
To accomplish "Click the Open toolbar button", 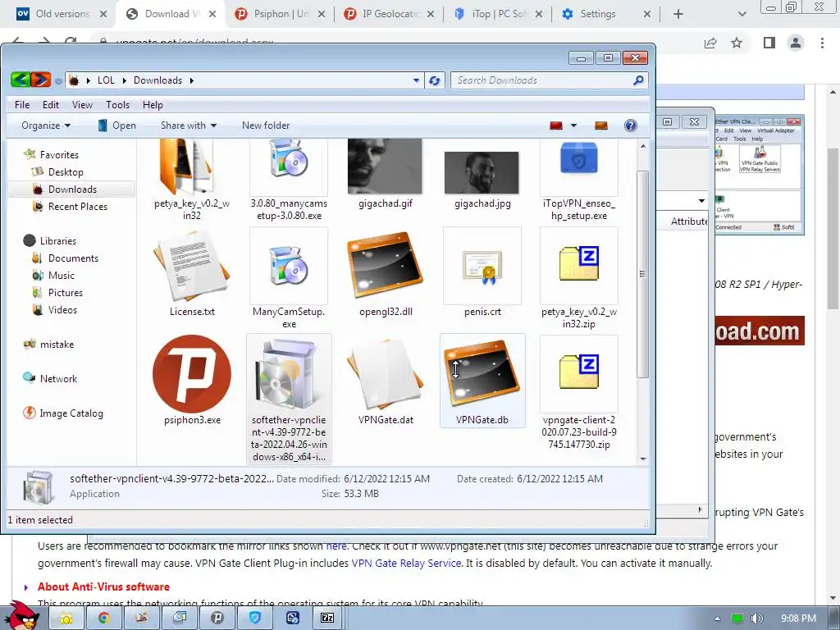I will (x=116, y=126).
